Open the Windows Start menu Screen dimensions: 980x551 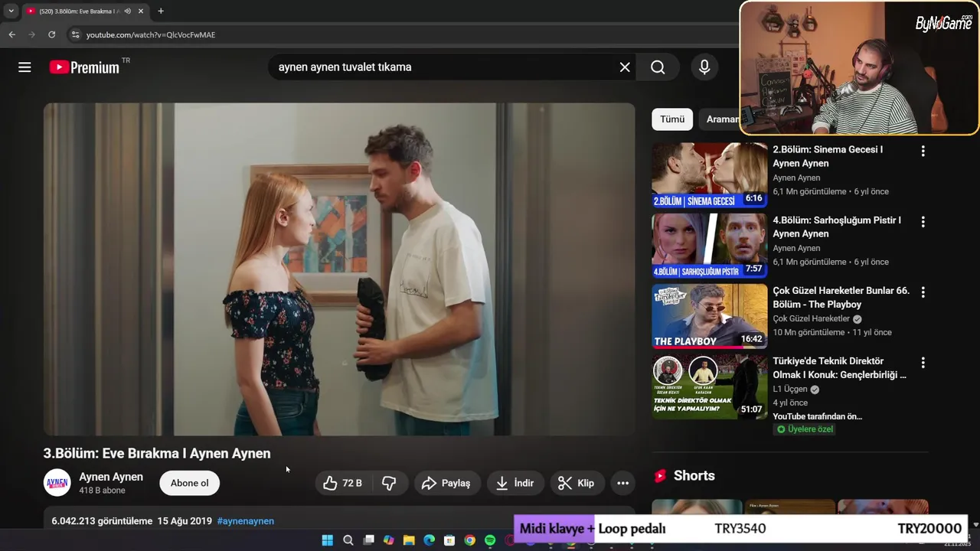pyautogui.click(x=328, y=540)
